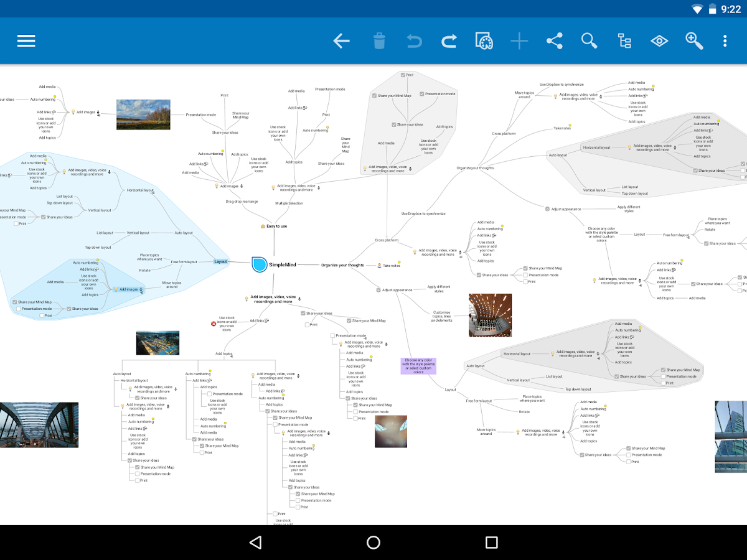The image size is (747, 560).
Task: Undo the last change
Action: tap(414, 40)
